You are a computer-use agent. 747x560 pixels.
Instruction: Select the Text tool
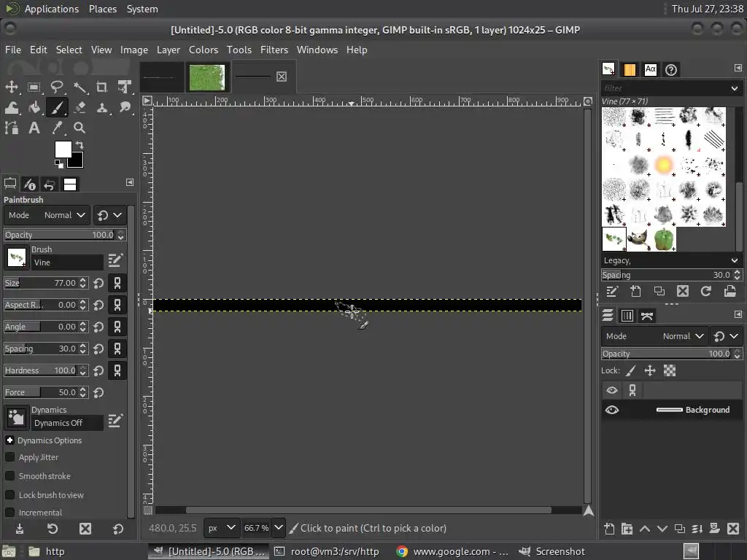tap(34, 128)
